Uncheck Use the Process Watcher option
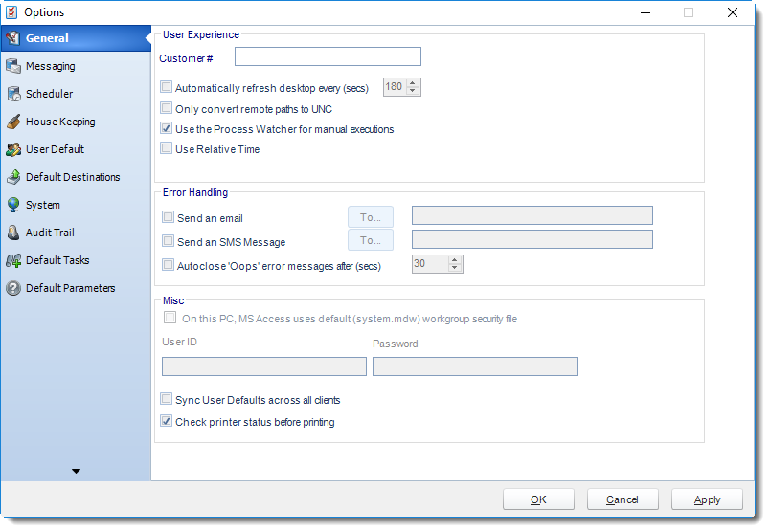770x532 pixels. (x=166, y=128)
